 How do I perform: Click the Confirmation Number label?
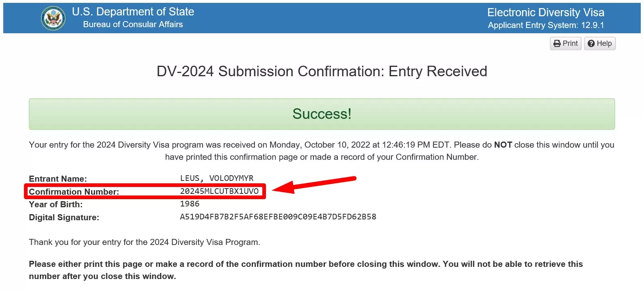74,191
